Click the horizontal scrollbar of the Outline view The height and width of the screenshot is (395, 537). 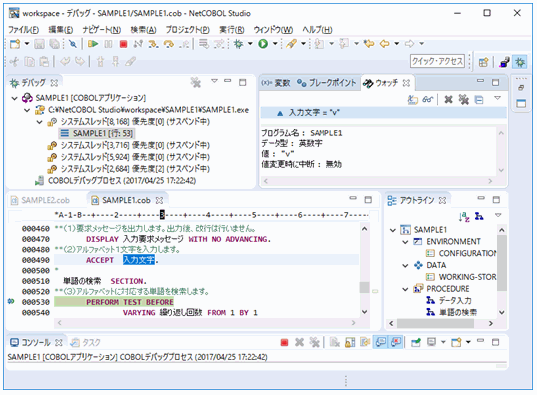click(441, 323)
